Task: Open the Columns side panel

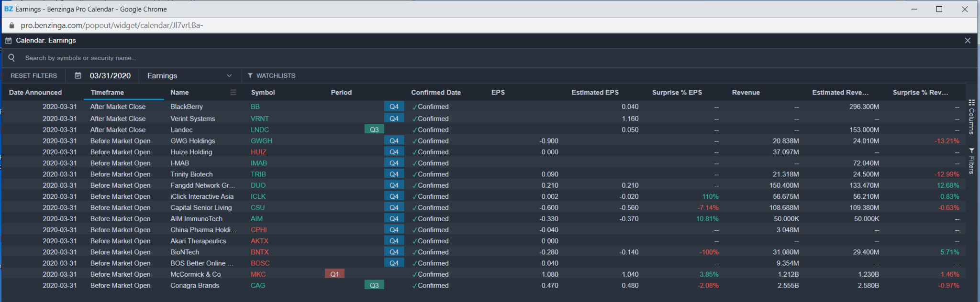Action: [971, 117]
